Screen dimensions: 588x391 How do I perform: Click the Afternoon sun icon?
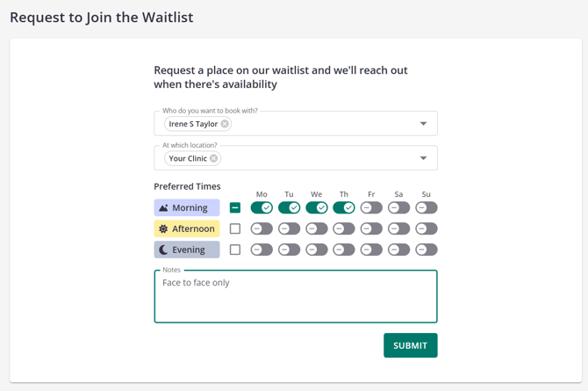(x=163, y=228)
